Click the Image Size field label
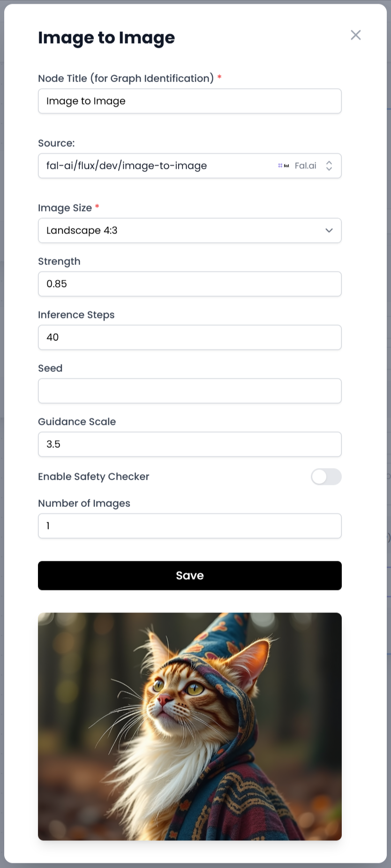 tap(65, 208)
